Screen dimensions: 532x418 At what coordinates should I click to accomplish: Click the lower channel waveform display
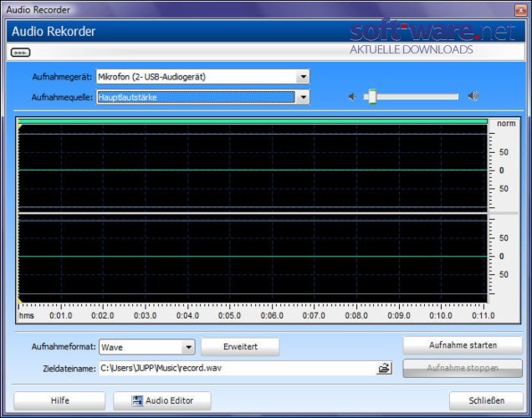click(x=253, y=258)
